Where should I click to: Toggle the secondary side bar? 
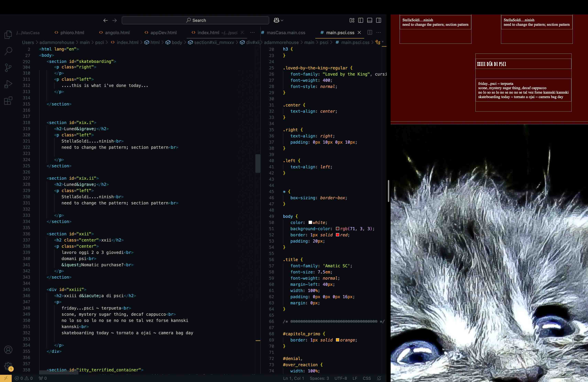coord(378,20)
